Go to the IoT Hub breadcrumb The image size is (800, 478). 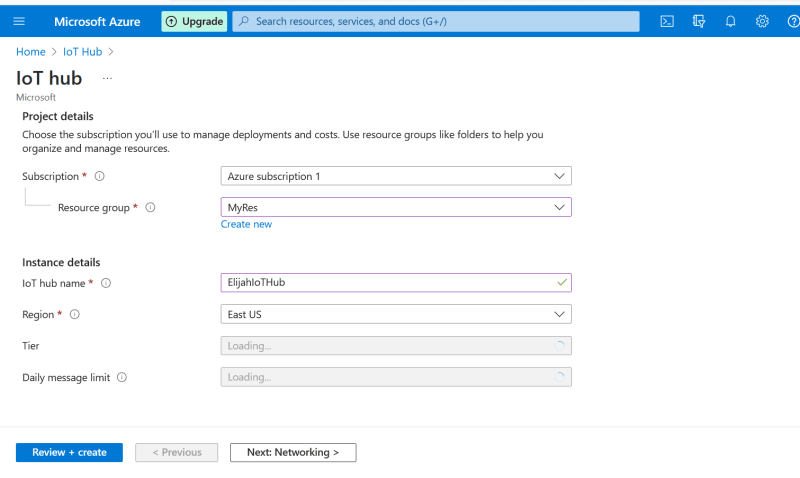click(x=83, y=52)
